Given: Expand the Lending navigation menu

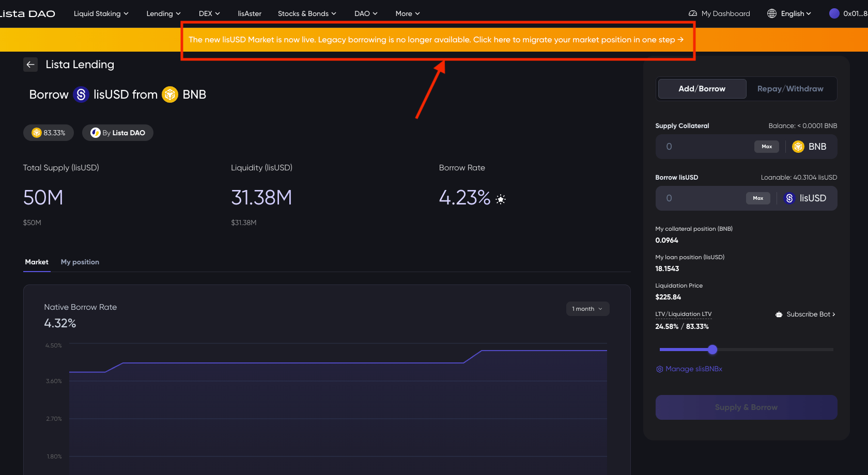Looking at the screenshot, I should 164,13.
